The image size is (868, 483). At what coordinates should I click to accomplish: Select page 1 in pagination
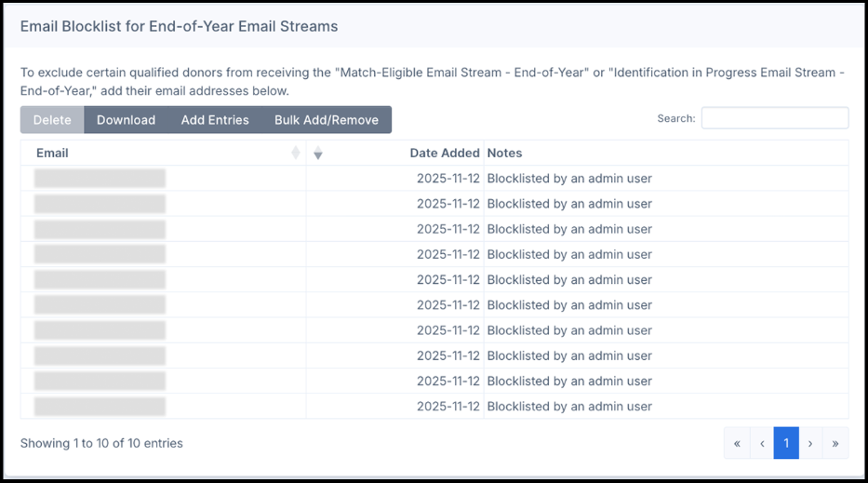click(786, 443)
